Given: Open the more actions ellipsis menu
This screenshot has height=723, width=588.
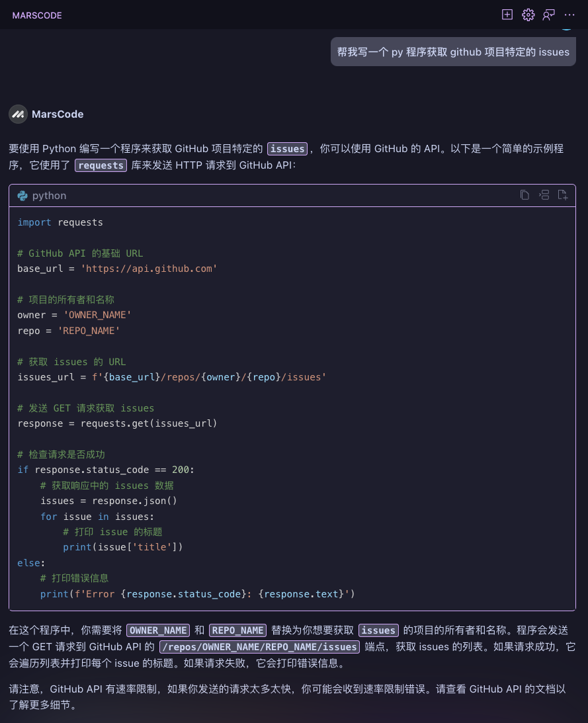Looking at the screenshot, I should 569,15.
